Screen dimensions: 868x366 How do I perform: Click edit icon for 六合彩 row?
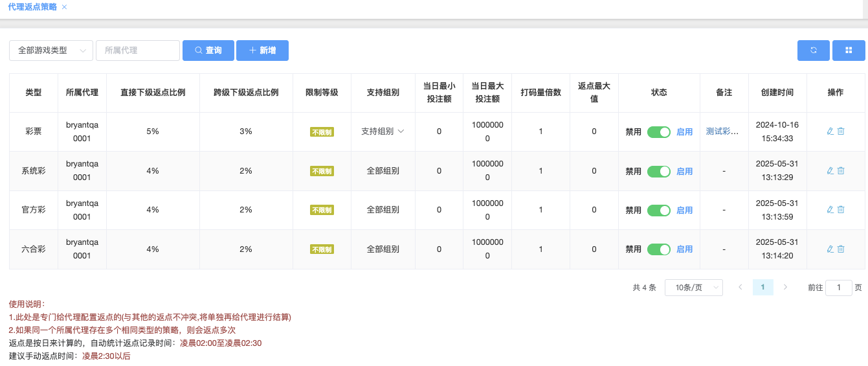pyautogui.click(x=830, y=249)
